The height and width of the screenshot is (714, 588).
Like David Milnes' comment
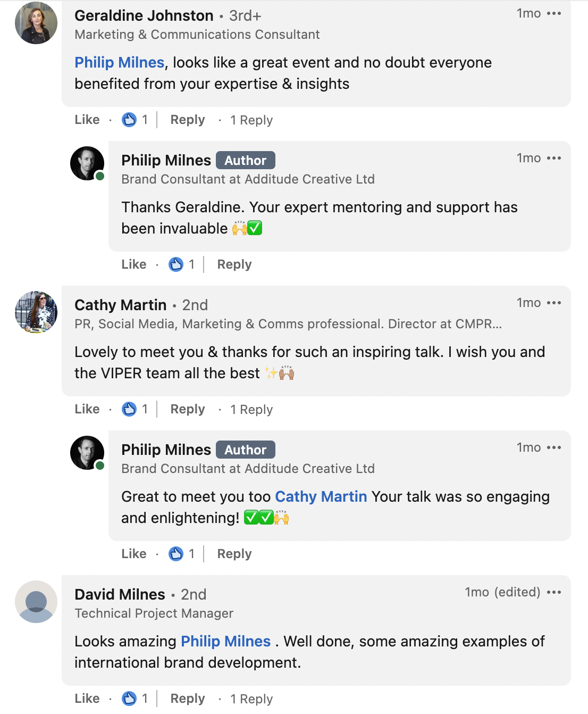(x=87, y=699)
